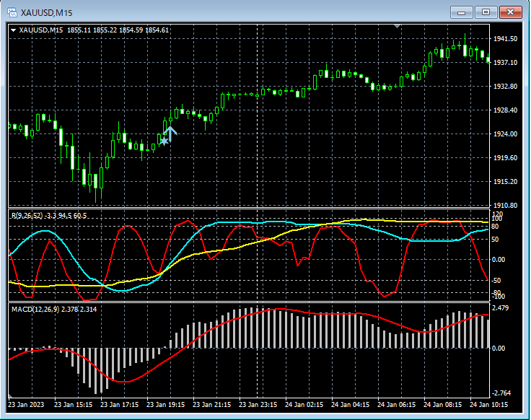Select the blue up arrow on chart

point(170,134)
